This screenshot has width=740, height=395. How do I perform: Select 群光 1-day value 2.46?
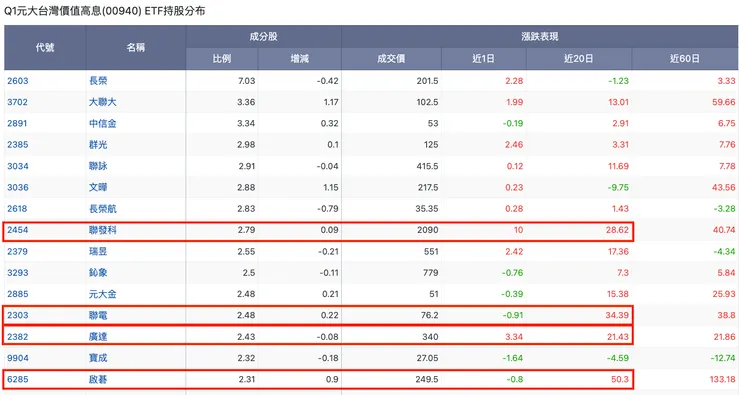point(514,144)
